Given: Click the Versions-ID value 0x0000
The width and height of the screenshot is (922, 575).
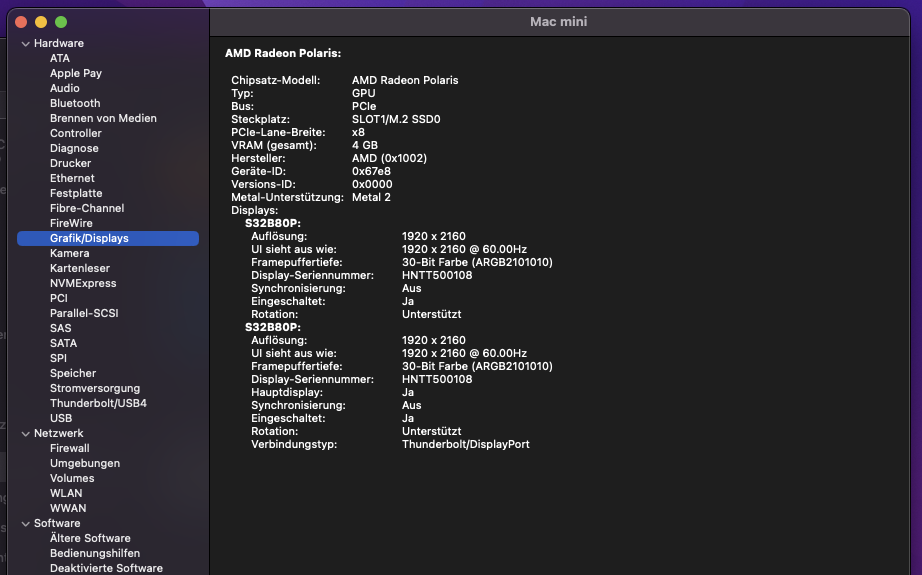Looking at the screenshot, I should (x=372, y=184).
